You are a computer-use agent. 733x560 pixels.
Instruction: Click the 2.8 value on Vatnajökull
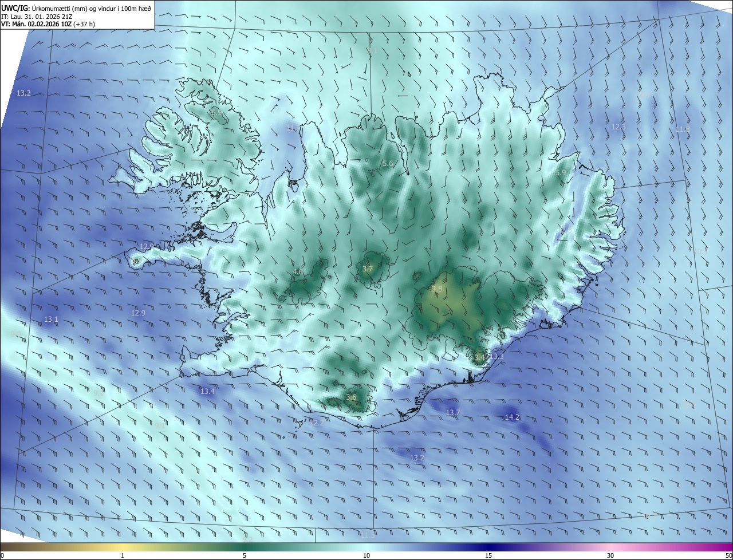(x=437, y=289)
